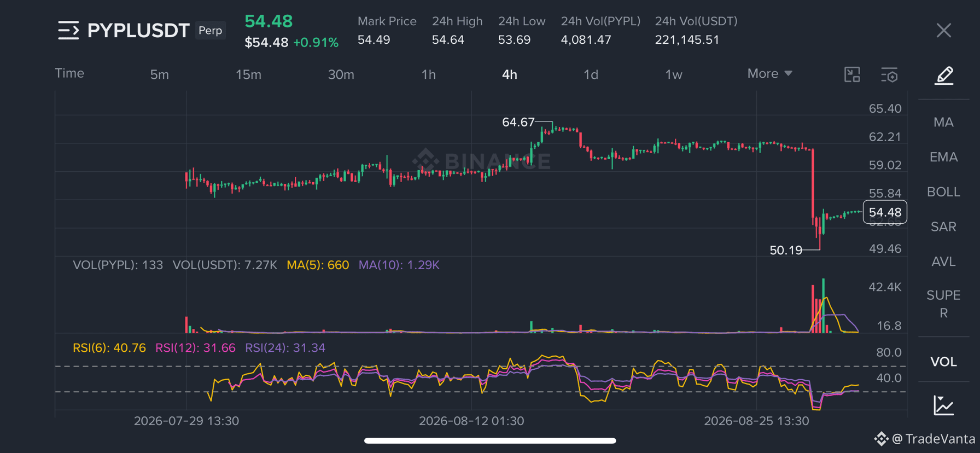Click the 54.48 current price label
Viewport: 980px width, 453px height.
point(885,212)
